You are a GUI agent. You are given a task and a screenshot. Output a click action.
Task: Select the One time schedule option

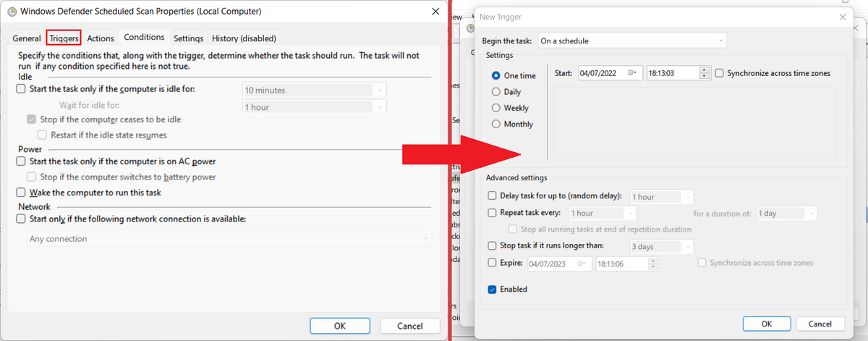pyautogui.click(x=496, y=75)
